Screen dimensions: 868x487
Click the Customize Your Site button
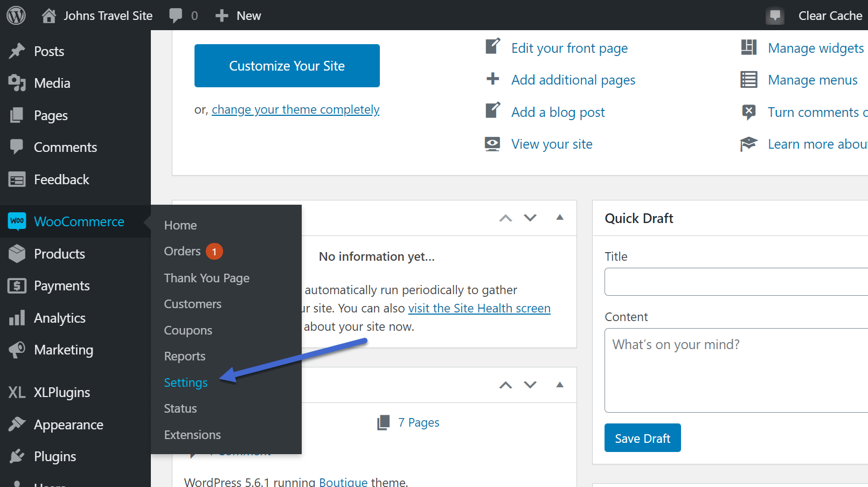coord(287,66)
